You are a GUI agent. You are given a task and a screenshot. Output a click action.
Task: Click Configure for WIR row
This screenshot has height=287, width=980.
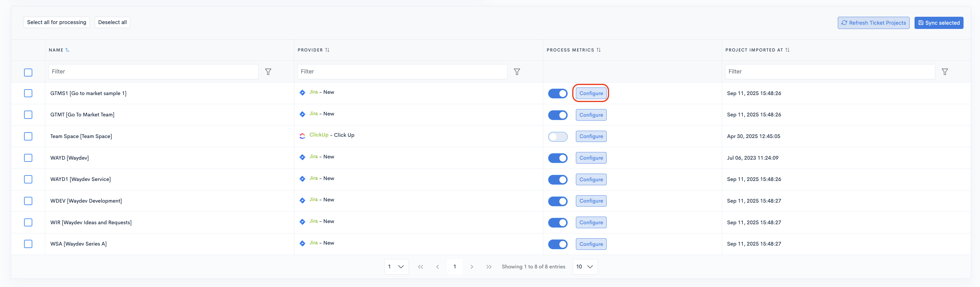[591, 222]
